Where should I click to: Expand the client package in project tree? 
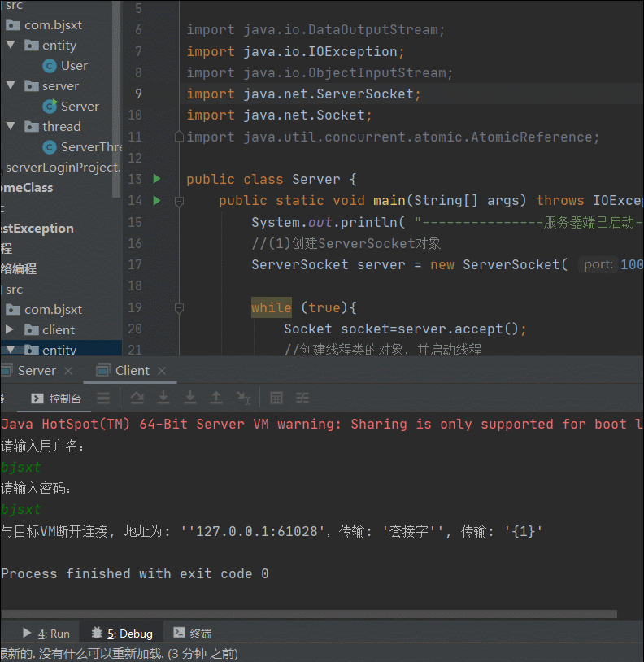(x=9, y=329)
